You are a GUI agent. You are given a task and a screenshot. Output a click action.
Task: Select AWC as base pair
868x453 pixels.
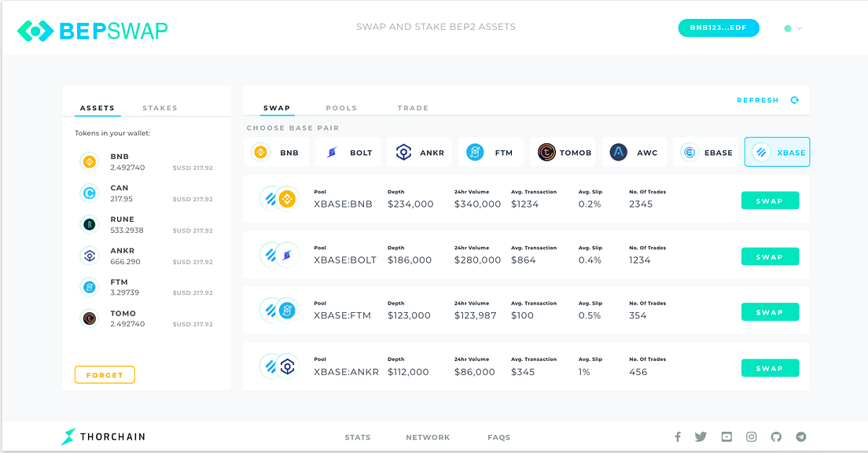coord(634,152)
